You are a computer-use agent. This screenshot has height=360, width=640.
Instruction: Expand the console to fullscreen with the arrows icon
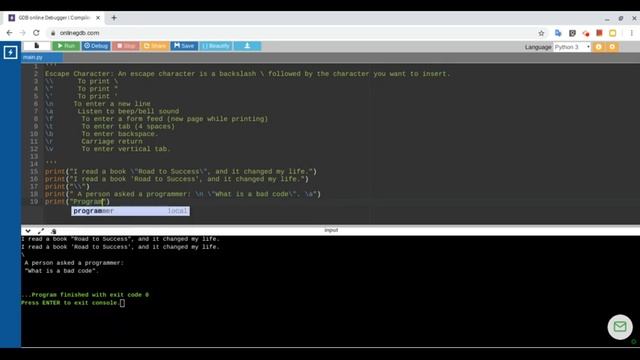coord(41,231)
